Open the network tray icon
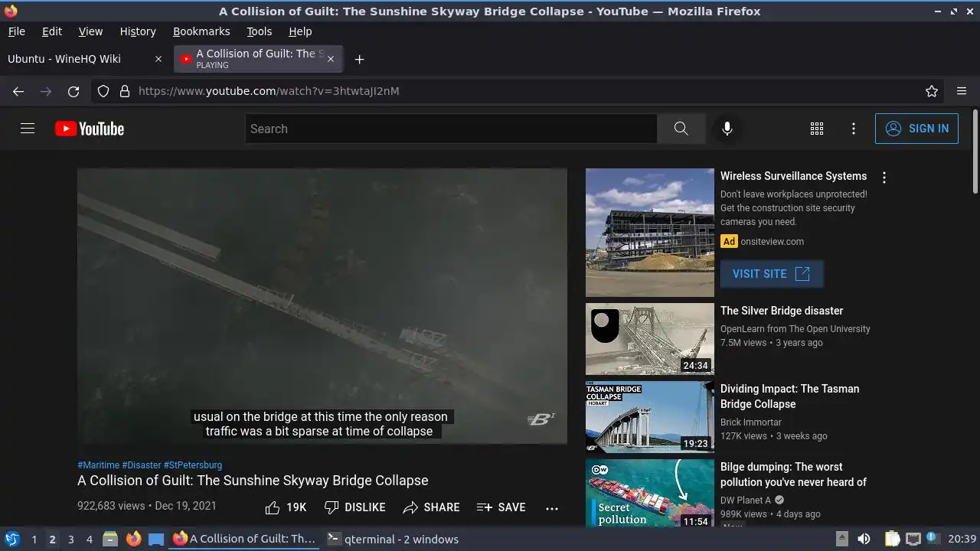 (913, 539)
